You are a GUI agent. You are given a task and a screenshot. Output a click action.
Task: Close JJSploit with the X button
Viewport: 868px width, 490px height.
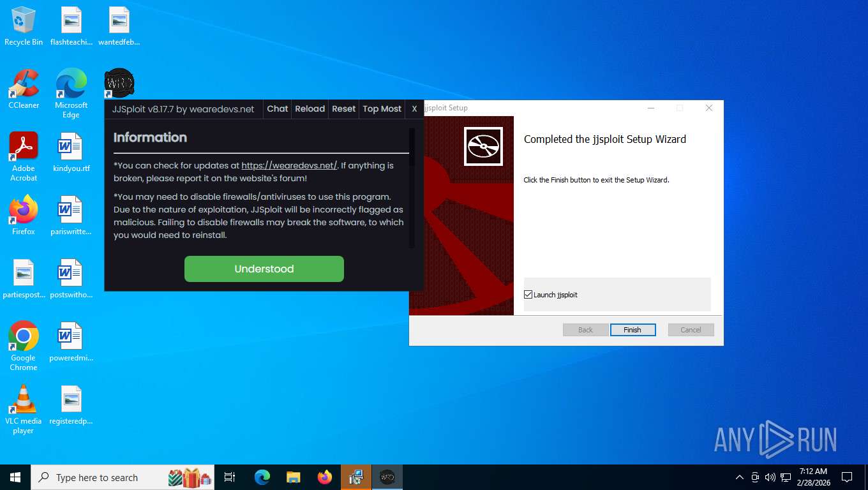pyautogui.click(x=414, y=108)
